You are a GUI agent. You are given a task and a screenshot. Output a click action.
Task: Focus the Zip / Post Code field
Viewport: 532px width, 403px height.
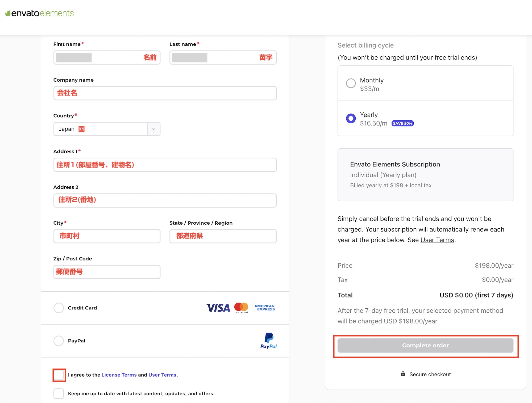pyautogui.click(x=107, y=272)
